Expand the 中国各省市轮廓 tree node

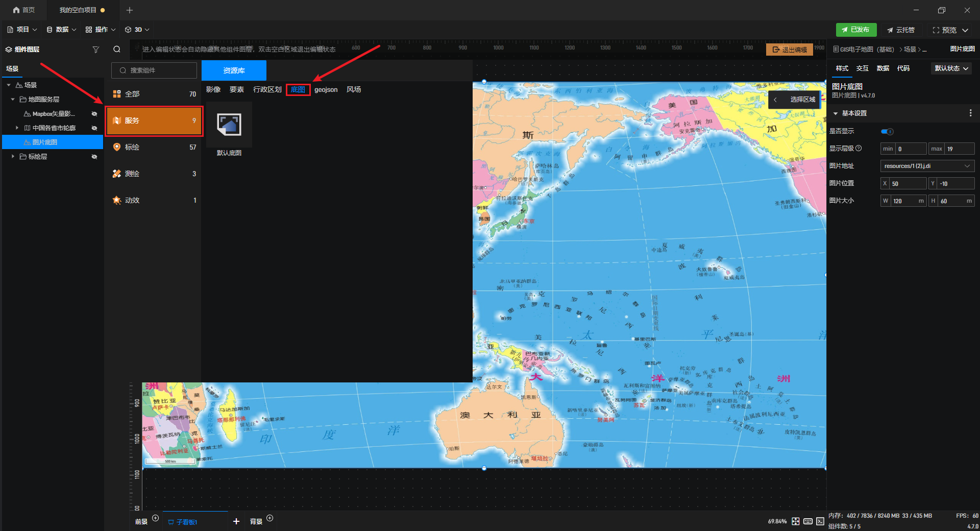pyautogui.click(x=17, y=128)
